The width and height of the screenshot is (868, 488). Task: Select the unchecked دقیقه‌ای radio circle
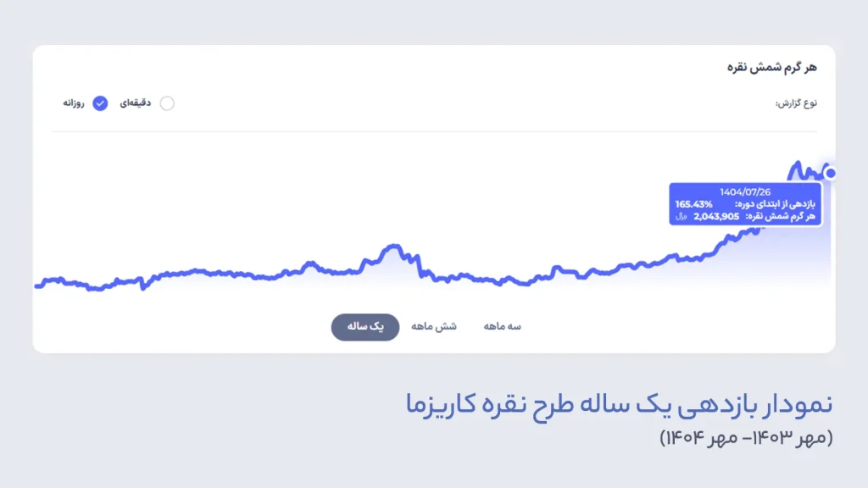167,103
